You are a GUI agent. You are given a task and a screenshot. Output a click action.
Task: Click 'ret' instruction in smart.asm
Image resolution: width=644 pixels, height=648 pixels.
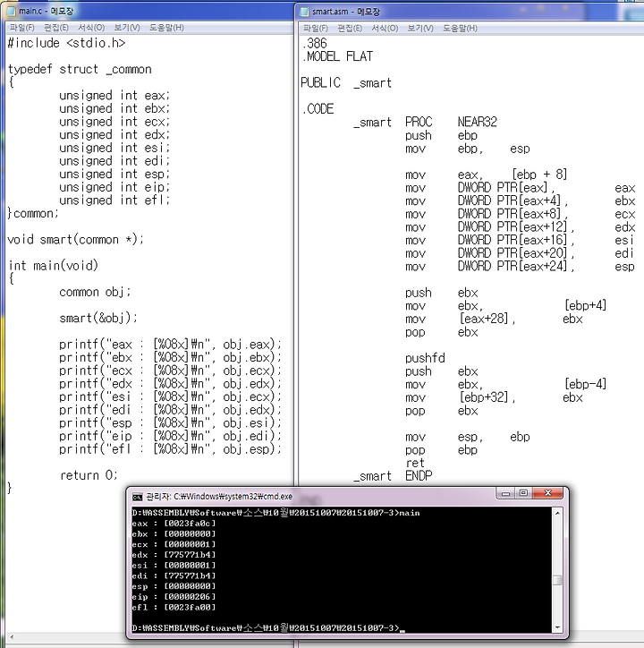(415, 463)
